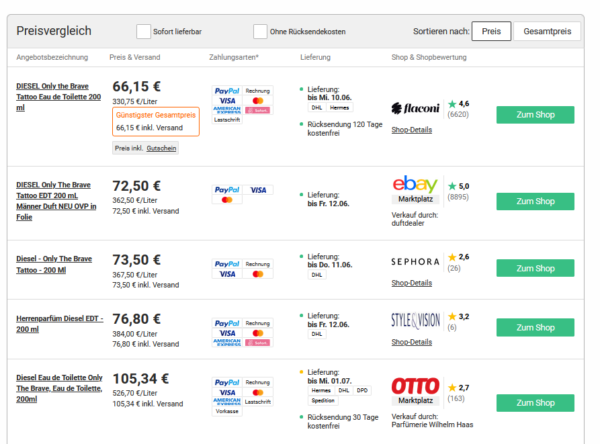
Task: Go to OTTO via Zum Shop button
Action: click(535, 403)
